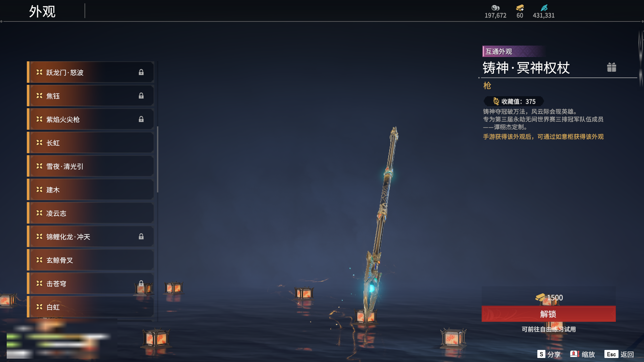Select the 雪夜·清光引 skin entry
The width and height of the screenshot is (644, 362).
point(91,166)
